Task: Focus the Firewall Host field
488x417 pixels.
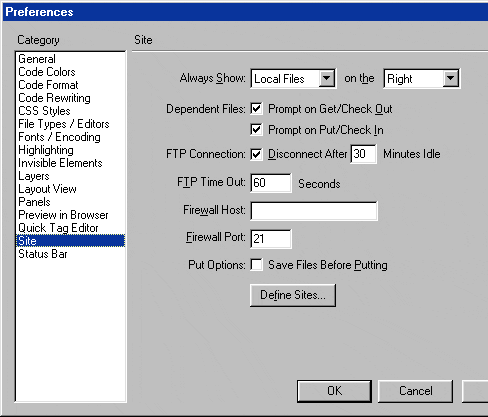Action: 314,211
